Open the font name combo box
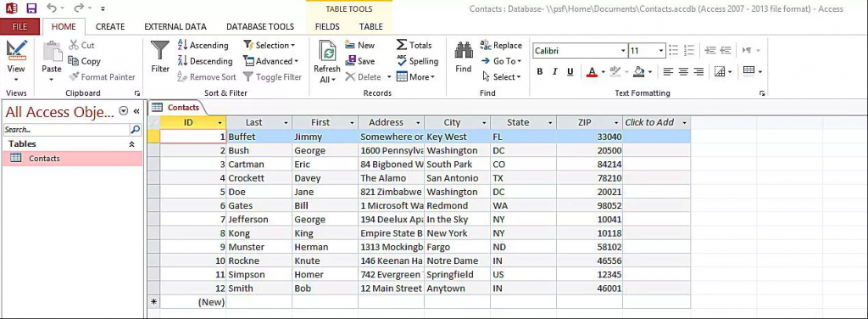 [580, 50]
